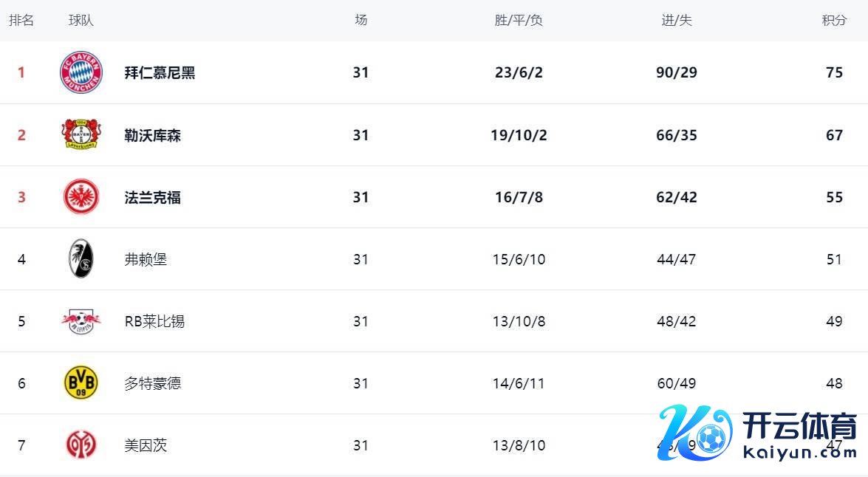Click the SC Freiburg club crest

(x=81, y=259)
